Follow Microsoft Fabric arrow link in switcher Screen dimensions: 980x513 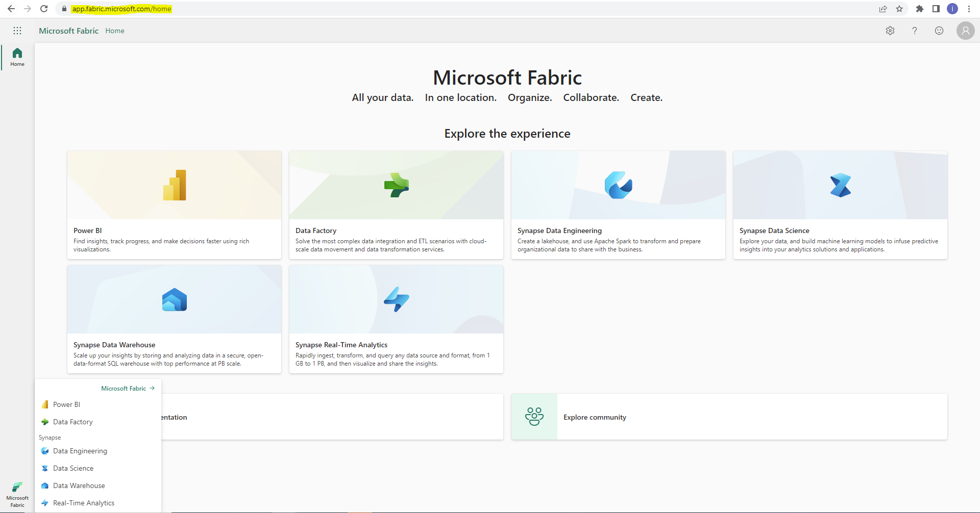[128, 389]
